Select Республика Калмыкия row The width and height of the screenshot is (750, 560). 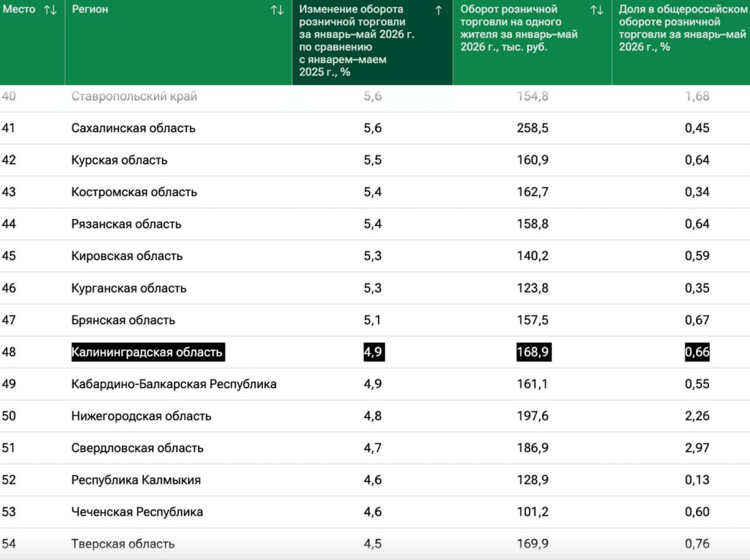[375, 480]
